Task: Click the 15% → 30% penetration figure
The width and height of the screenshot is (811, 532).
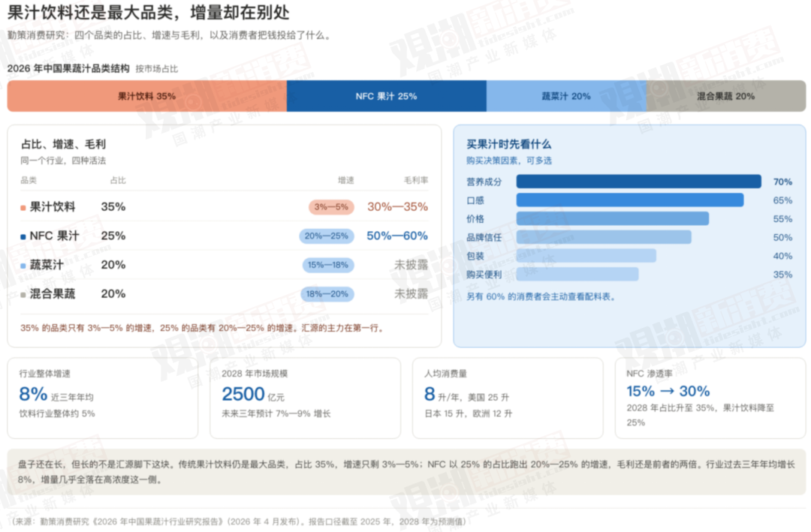Action: [x=668, y=392]
